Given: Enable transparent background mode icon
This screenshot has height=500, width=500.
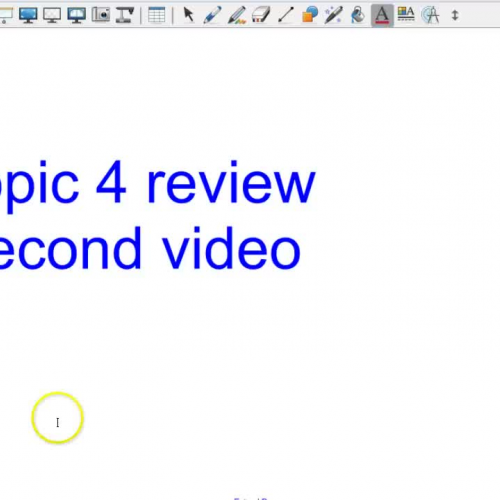Looking at the screenshot, I should pos(52,15).
